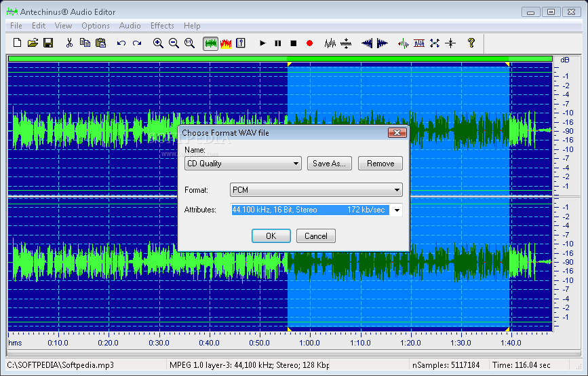Reset zoom with the 1:1 magnifier icon
The height and width of the screenshot is (376, 588).
point(189,43)
